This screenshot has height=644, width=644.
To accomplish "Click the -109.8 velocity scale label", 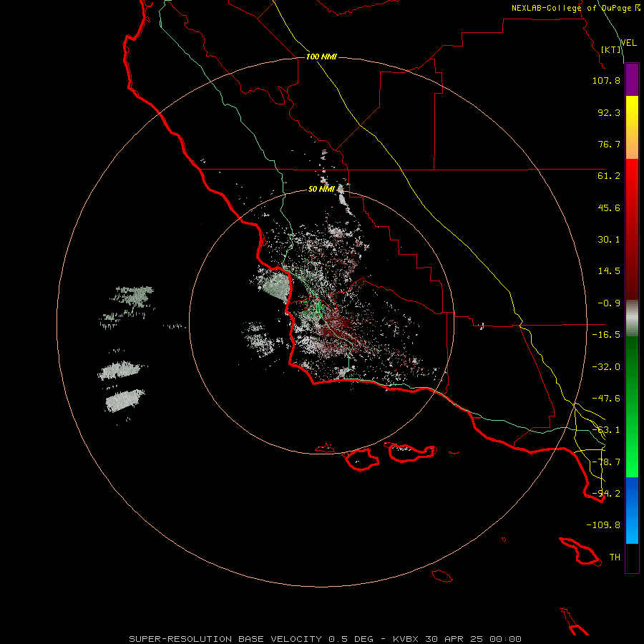I will pos(603,525).
